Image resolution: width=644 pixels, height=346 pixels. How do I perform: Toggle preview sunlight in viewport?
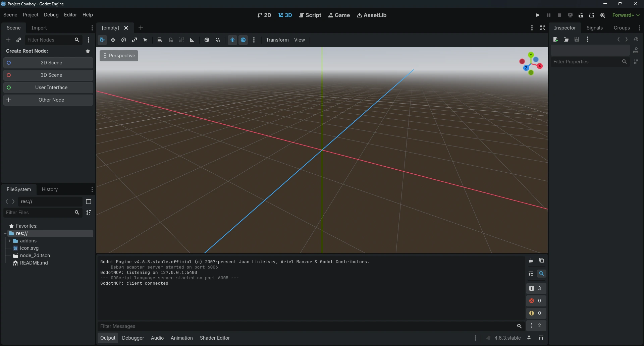click(x=232, y=40)
